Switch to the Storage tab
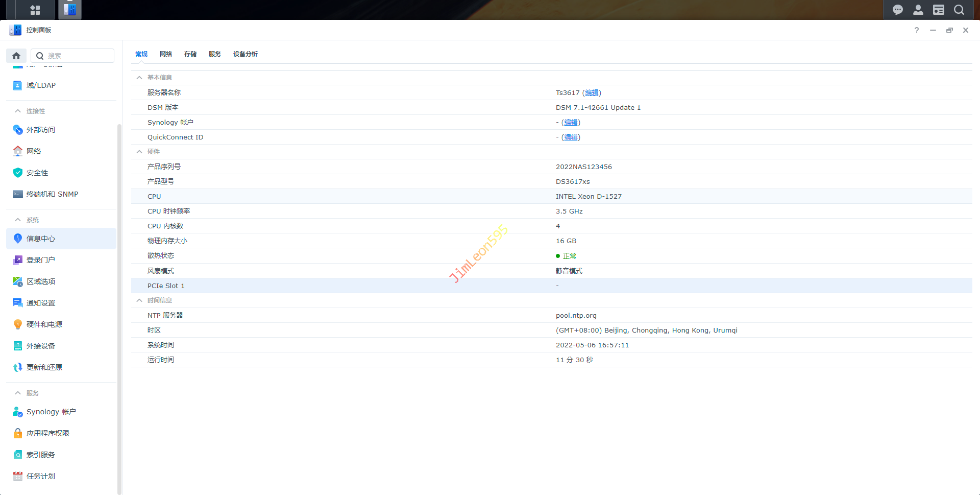 (x=190, y=54)
